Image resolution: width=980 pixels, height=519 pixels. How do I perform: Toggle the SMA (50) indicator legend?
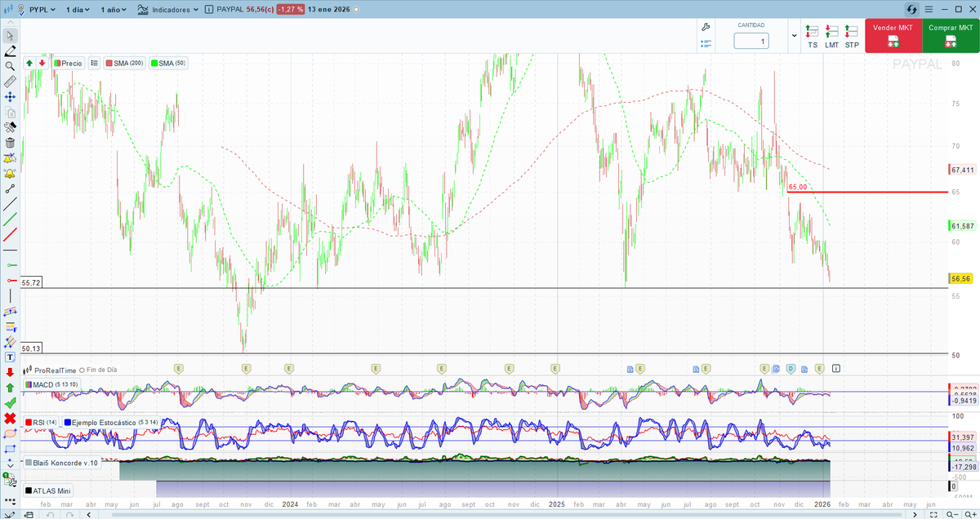(x=168, y=63)
